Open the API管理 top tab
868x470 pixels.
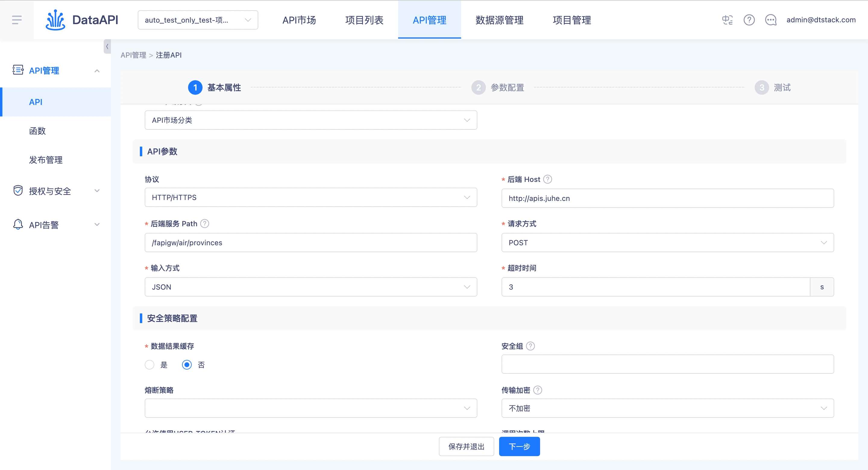point(429,20)
